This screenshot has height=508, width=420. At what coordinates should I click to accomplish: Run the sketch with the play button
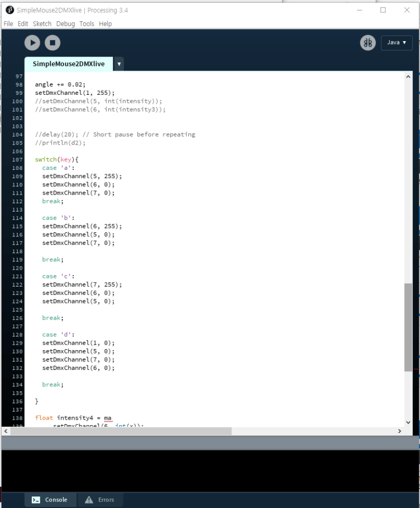pos(32,43)
